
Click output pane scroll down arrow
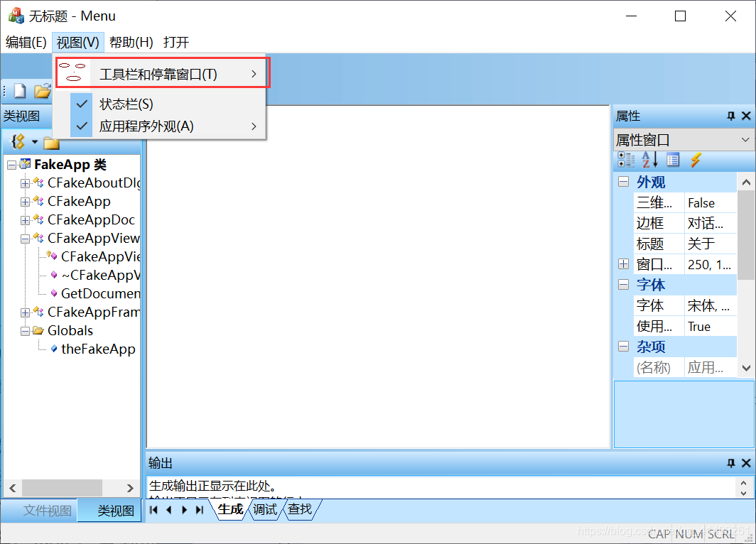click(743, 493)
